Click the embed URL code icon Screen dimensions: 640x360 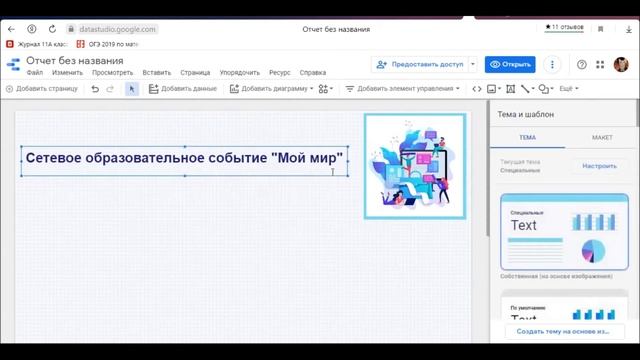[477, 89]
